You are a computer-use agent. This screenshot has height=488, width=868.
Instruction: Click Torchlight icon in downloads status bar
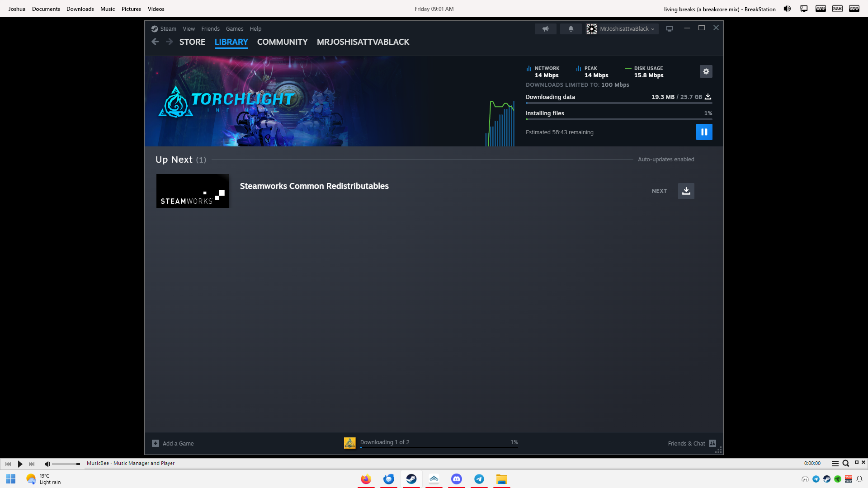[x=350, y=443]
